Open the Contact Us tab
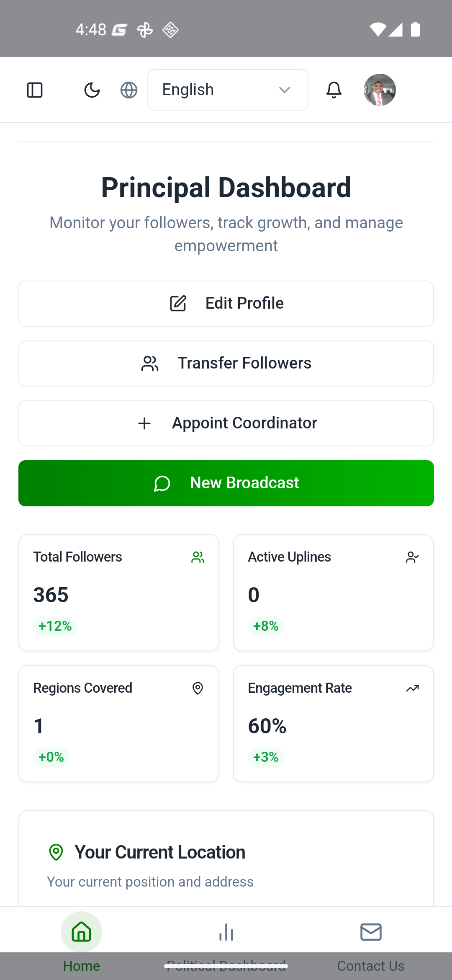Viewport: 452px width, 980px height. pyautogui.click(x=371, y=938)
